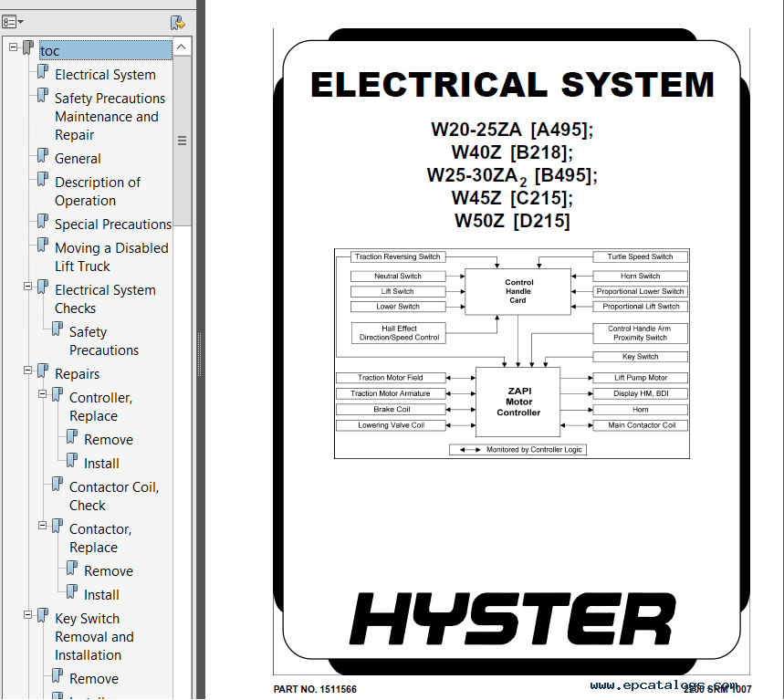The width and height of the screenshot is (784, 700).
Task: Click the toc bookmark icon
Action: [28, 48]
